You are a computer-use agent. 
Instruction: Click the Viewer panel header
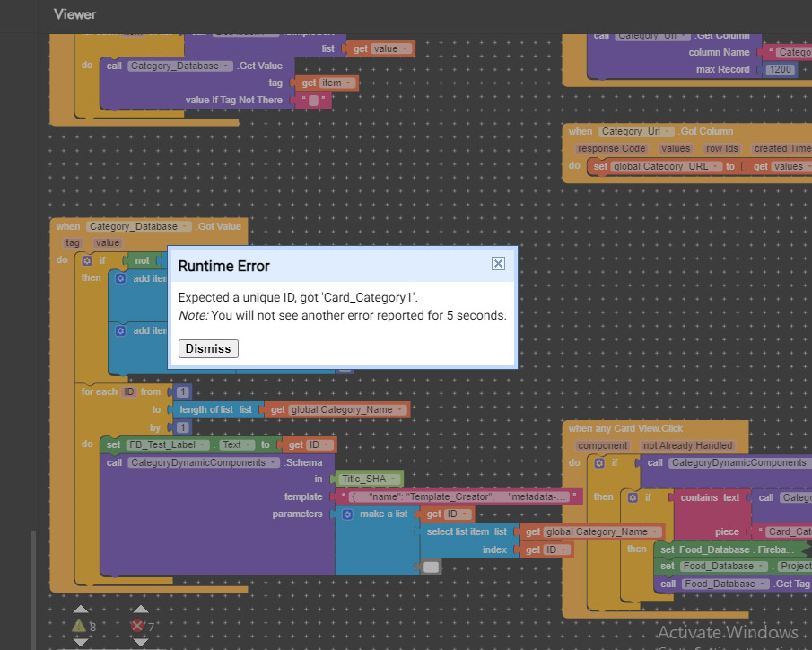coord(75,14)
